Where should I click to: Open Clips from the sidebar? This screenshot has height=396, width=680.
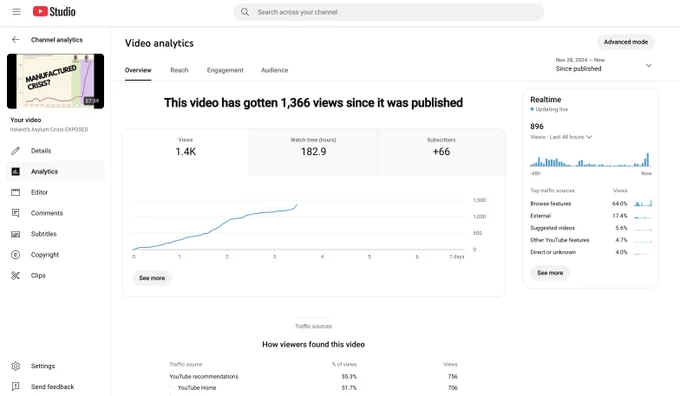tap(56, 275)
